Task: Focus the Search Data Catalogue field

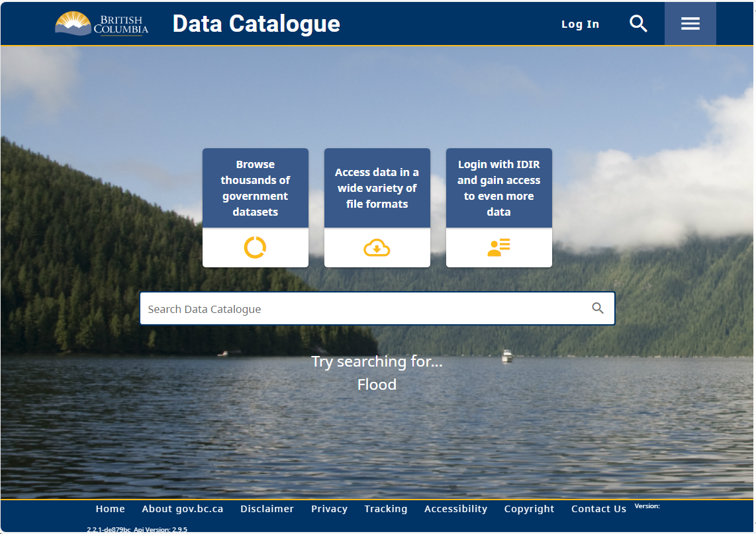Action: pos(364,309)
